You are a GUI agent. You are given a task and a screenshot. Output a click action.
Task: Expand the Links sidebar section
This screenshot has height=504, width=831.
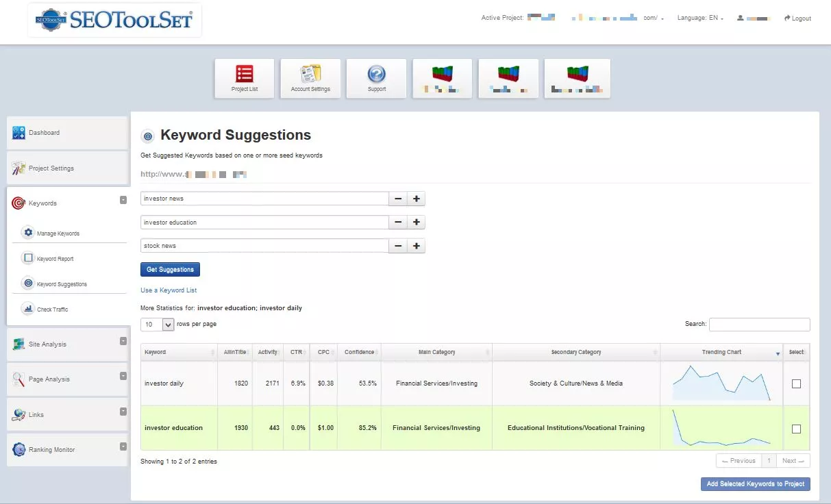coord(123,412)
